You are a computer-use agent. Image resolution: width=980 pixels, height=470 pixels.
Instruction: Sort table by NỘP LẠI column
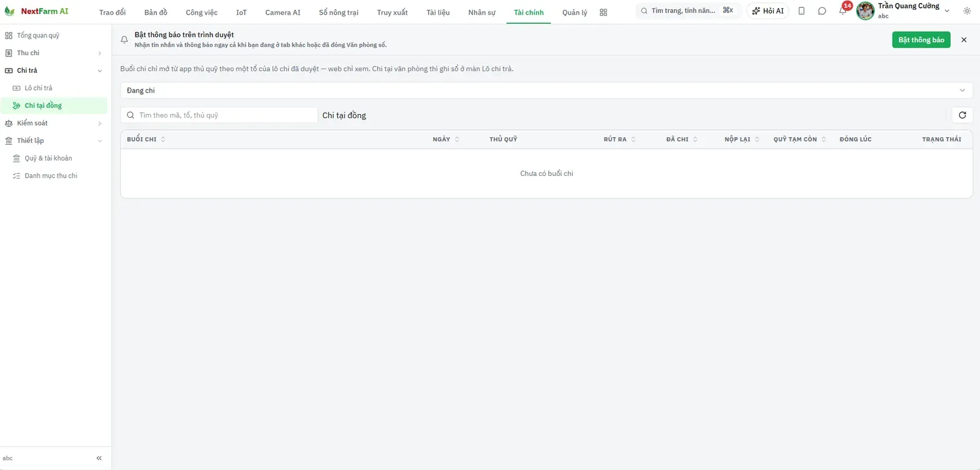742,140
